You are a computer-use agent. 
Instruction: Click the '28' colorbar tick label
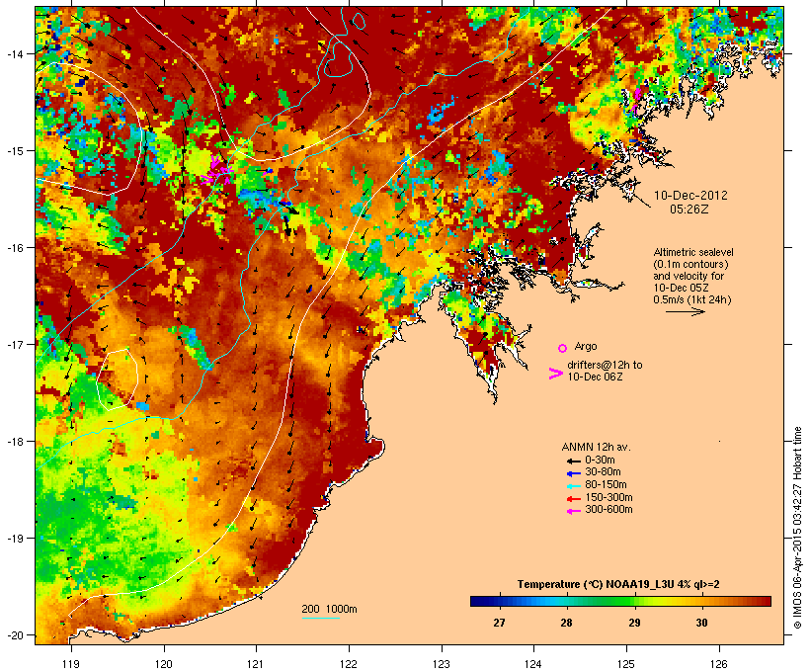pos(566,623)
